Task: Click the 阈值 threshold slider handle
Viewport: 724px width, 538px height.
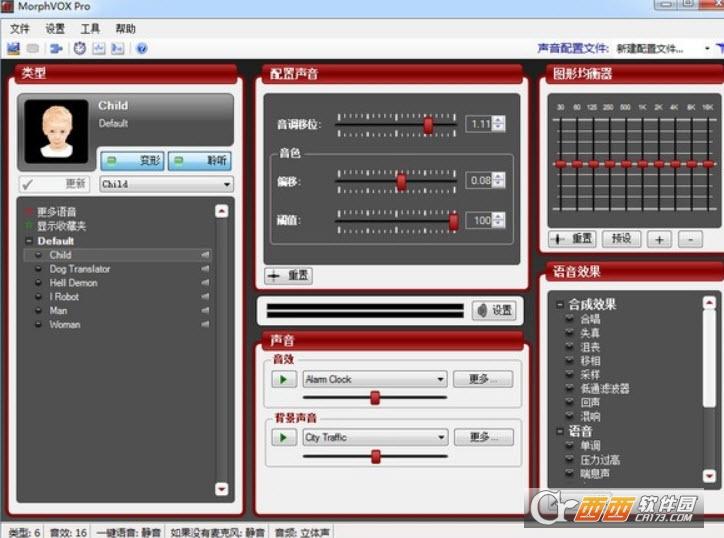Action: 453,222
